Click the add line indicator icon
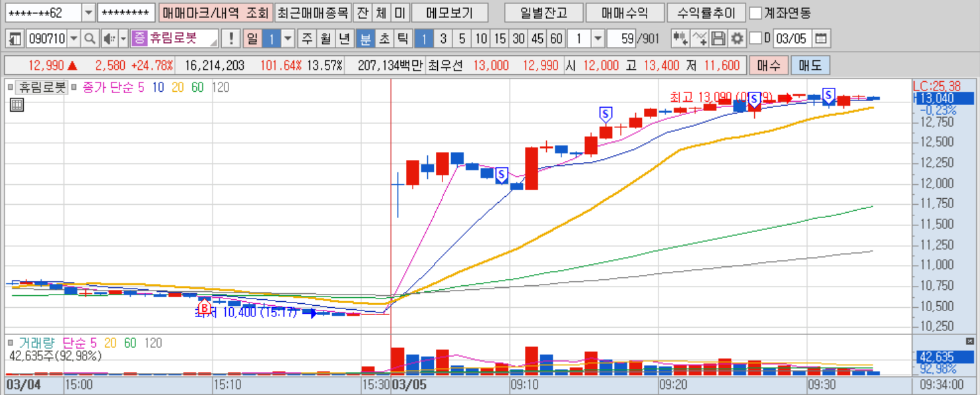Screen dimensions: 980x395 pos(699,38)
